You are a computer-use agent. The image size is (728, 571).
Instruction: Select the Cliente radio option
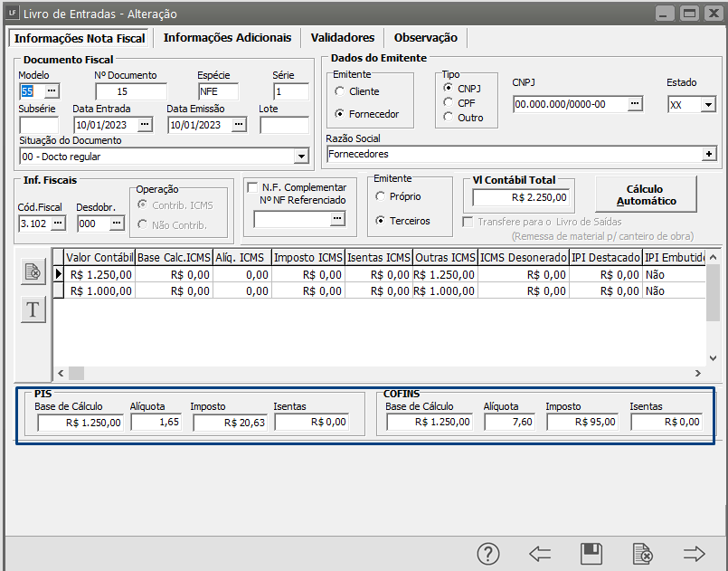click(x=340, y=91)
